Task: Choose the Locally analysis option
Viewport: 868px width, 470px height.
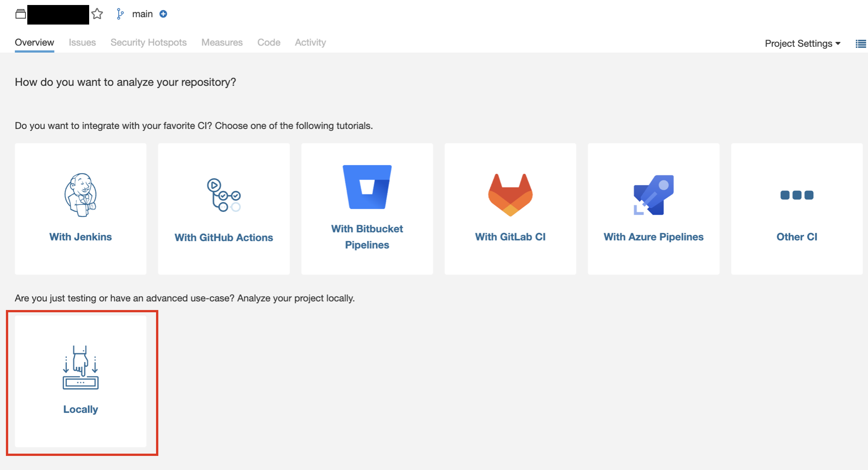Action: point(81,409)
